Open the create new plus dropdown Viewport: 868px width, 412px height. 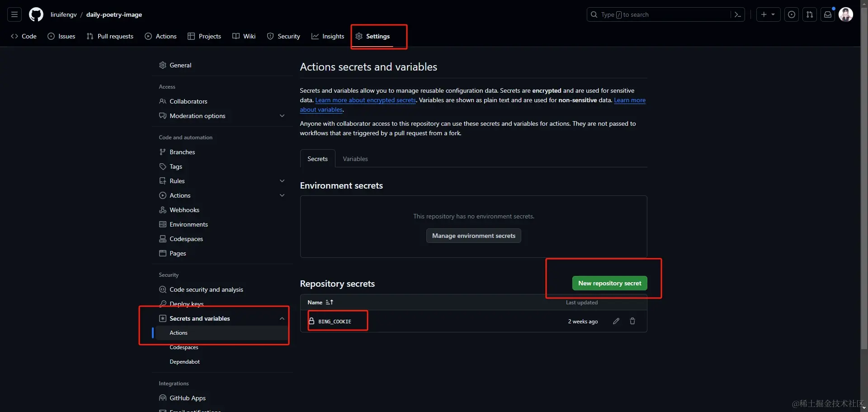tap(768, 14)
